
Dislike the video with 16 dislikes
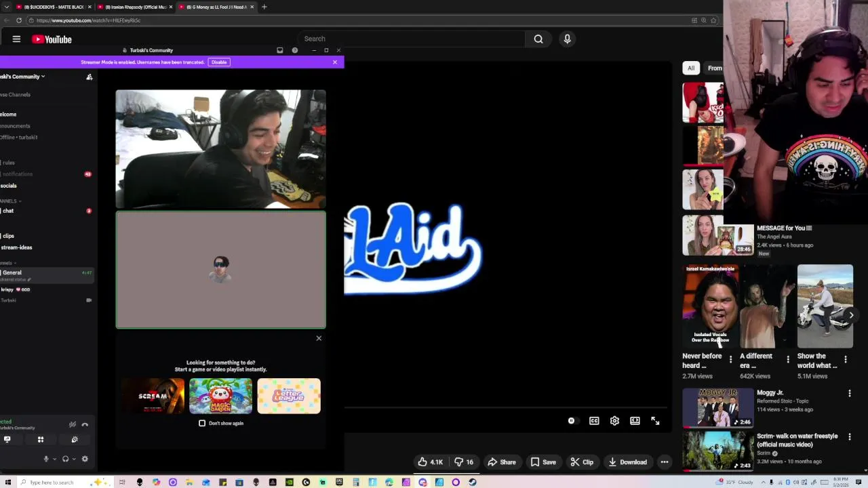pos(465,462)
